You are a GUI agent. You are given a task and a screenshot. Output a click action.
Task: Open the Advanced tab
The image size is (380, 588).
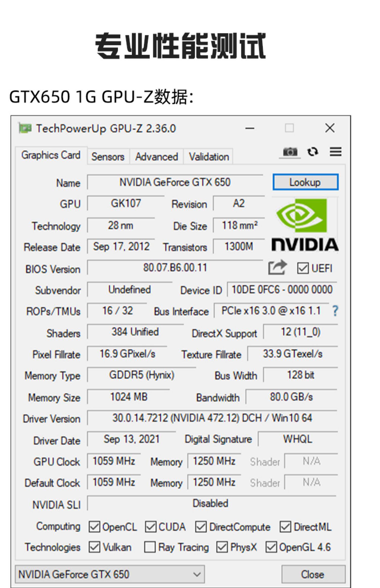tap(157, 156)
